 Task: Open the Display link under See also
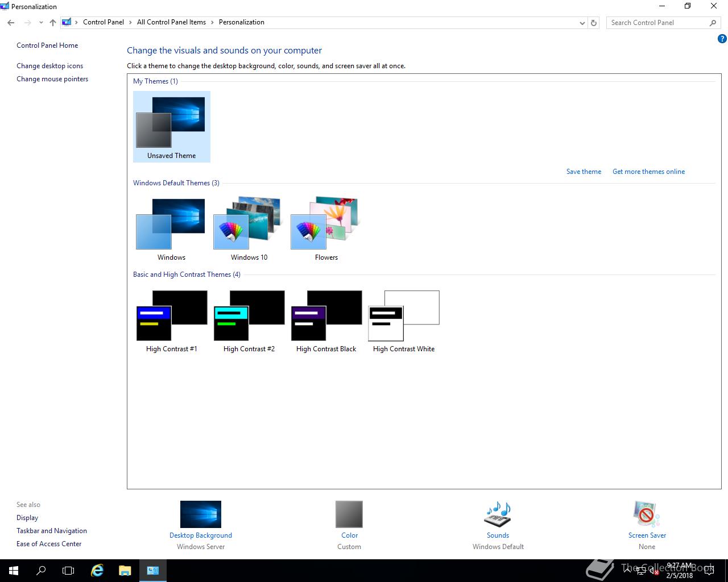click(27, 518)
